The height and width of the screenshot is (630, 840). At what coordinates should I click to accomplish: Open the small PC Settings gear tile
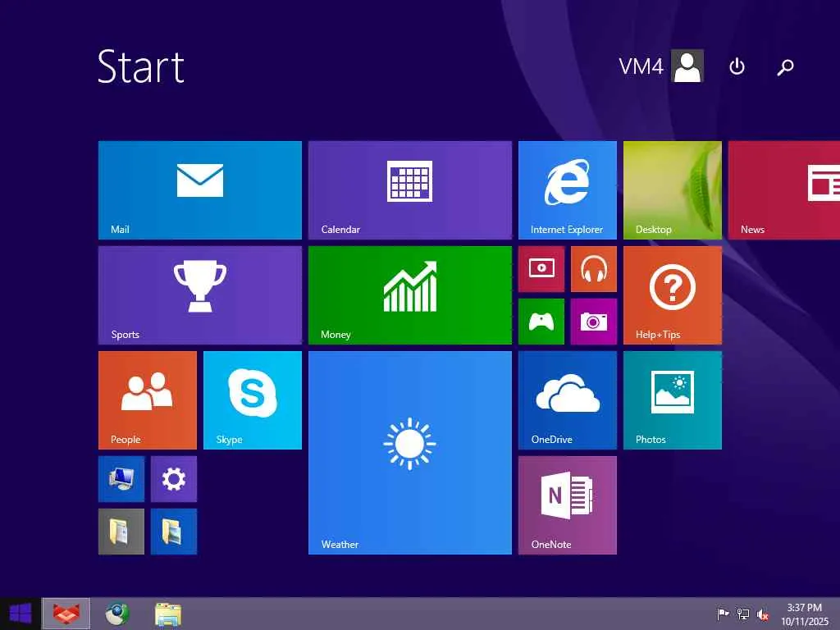[x=174, y=479]
